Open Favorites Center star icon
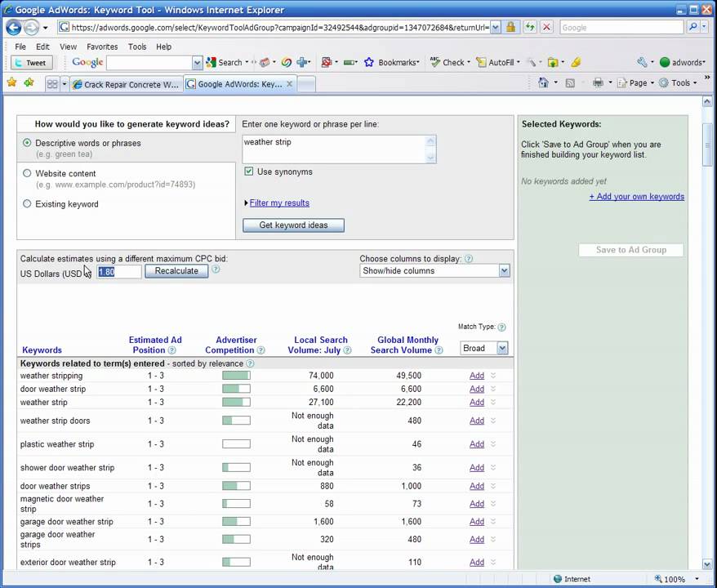This screenshot has height=588, width=717. [x=12, y=82]
